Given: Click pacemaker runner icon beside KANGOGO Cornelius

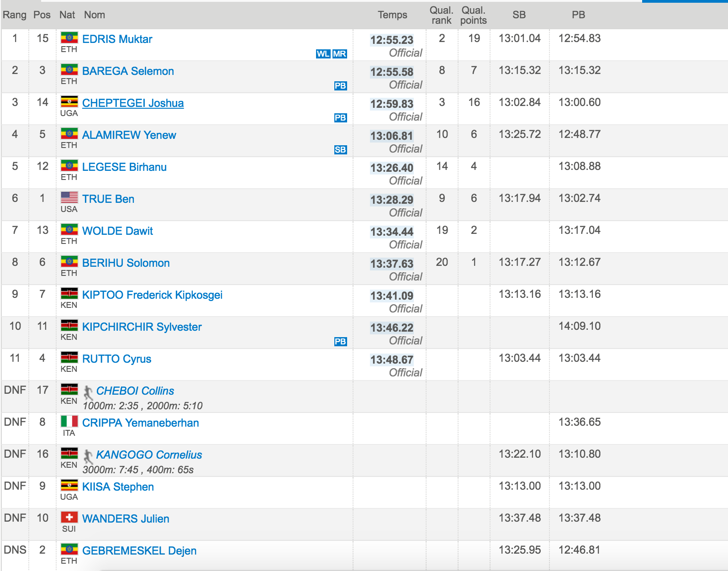Looking at the screenshot, I should 88,456.
